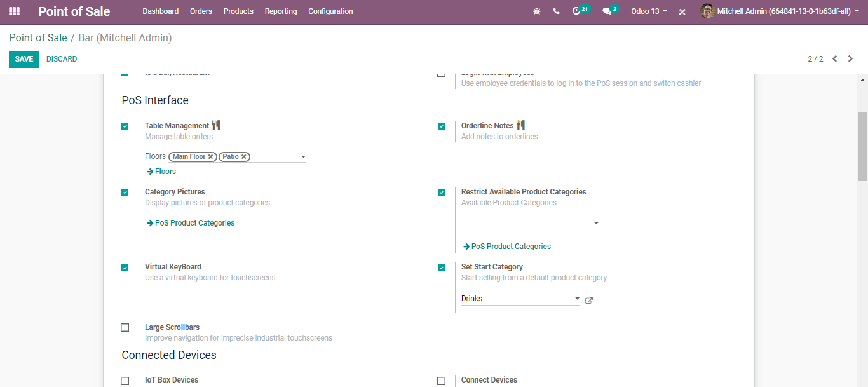Click the bug debug icon

[537, 11]
